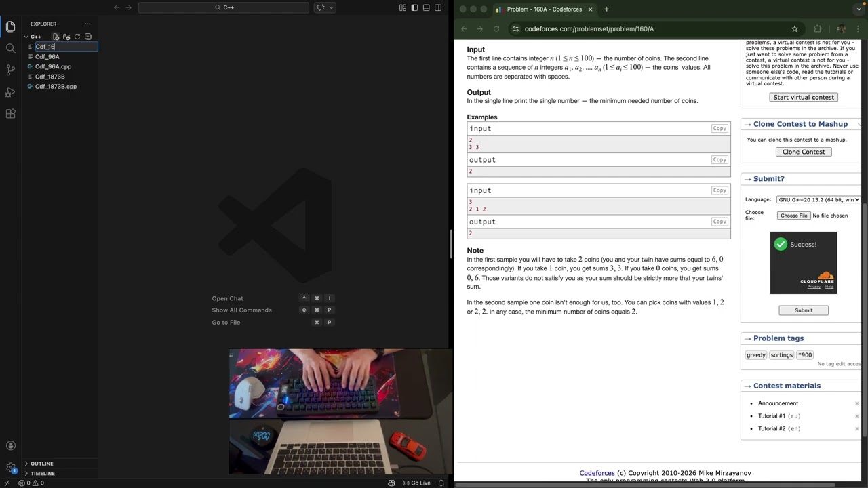Open the Cdf_1873B file
The image size is (868, 488).
(x=50, y=77)
